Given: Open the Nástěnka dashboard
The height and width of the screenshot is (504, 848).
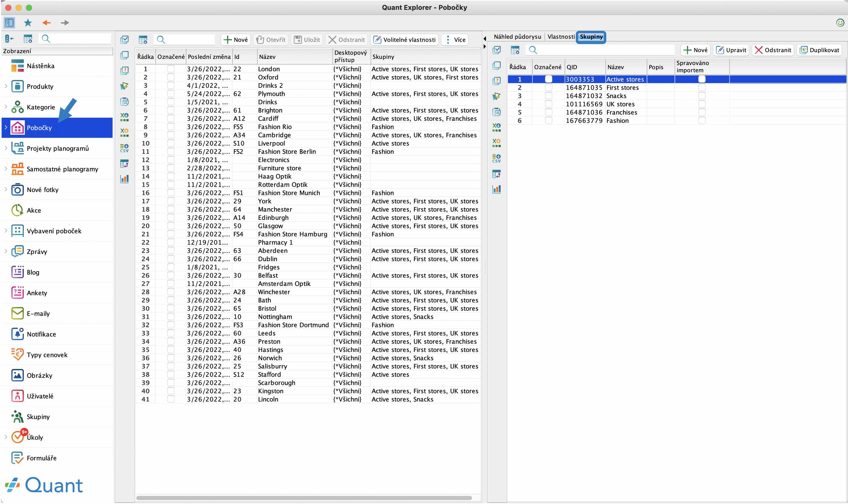Looking at the screenshot, I should [x=57, y=66].
